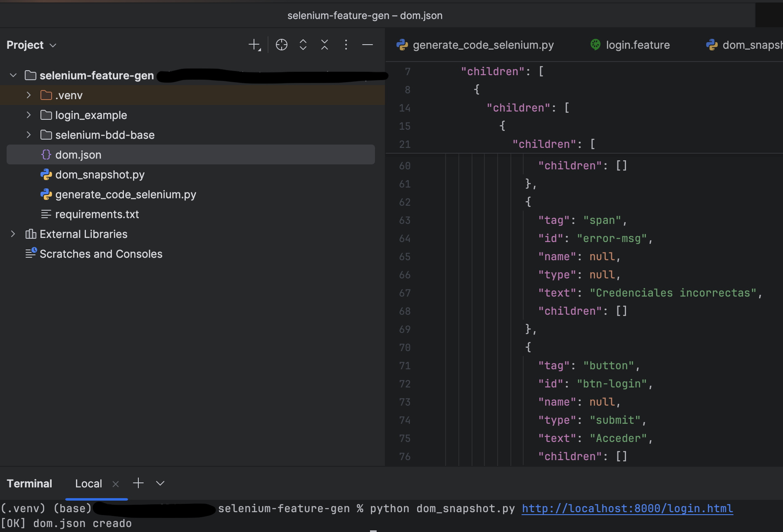Click the .venv folder icon
Screen dimensions: 783x532
point(46,95)
